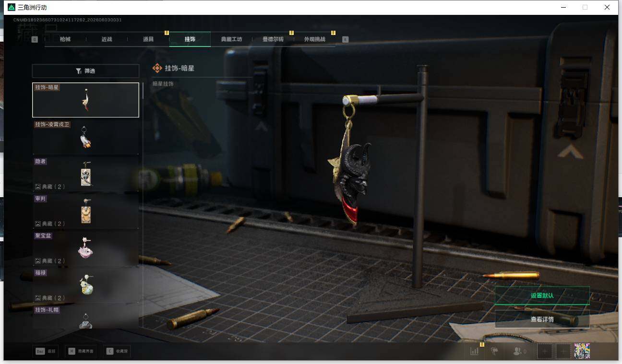The image size is (622, 364).
Task: Open the 曼德尔砖 tab
Action: [x=273, y=39]
